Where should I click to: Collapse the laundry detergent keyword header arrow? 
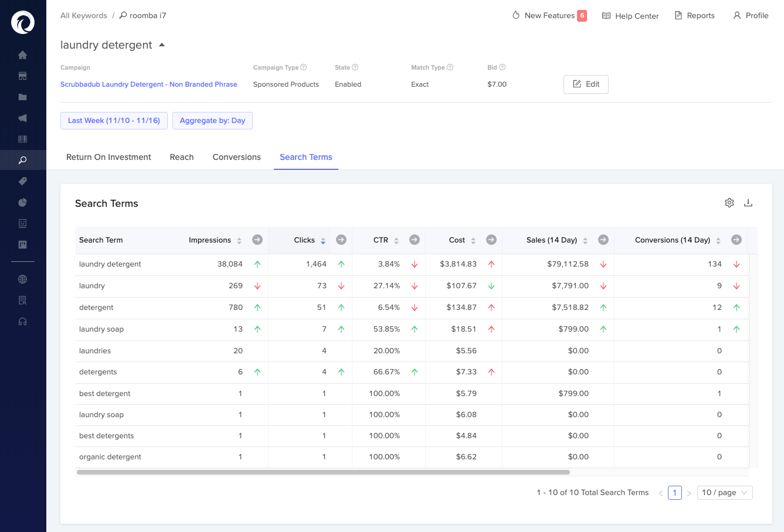click(162, 44)
